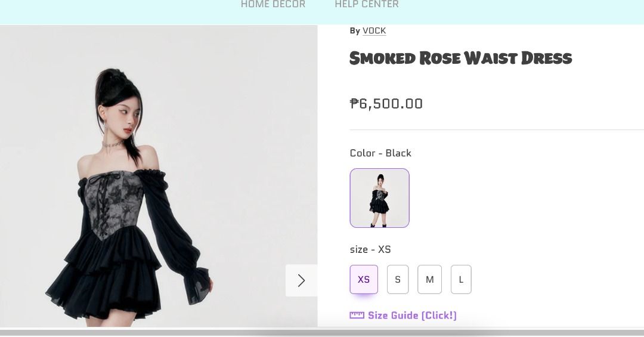Go to HELP CENTER in navigation
Image resolution: width=644 pixels, height=337 pixels.
point(367,5)
